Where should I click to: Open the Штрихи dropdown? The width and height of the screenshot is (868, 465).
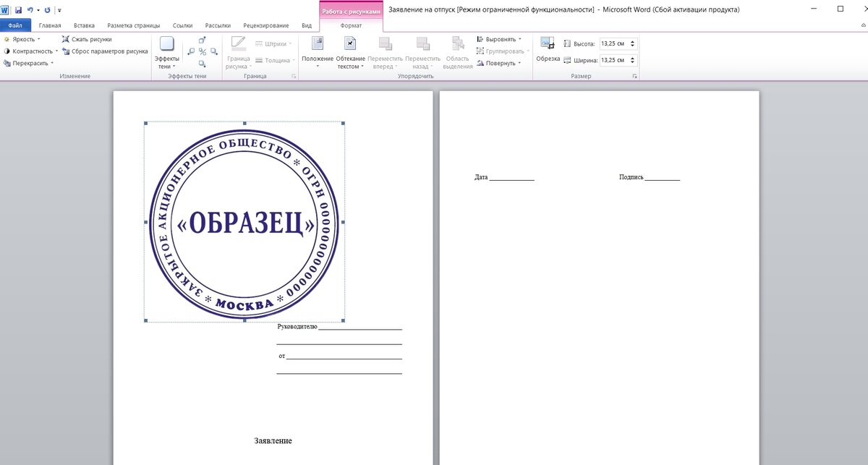click(273, 44)
